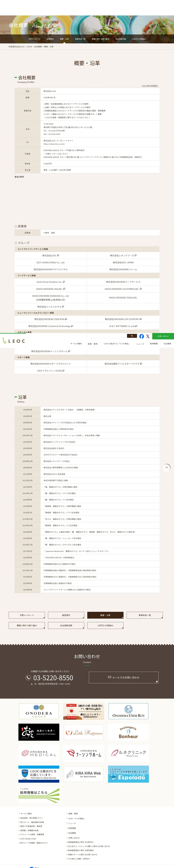
Task: Click breadcrumb link 会社概要
Action: tap(38, 46)
